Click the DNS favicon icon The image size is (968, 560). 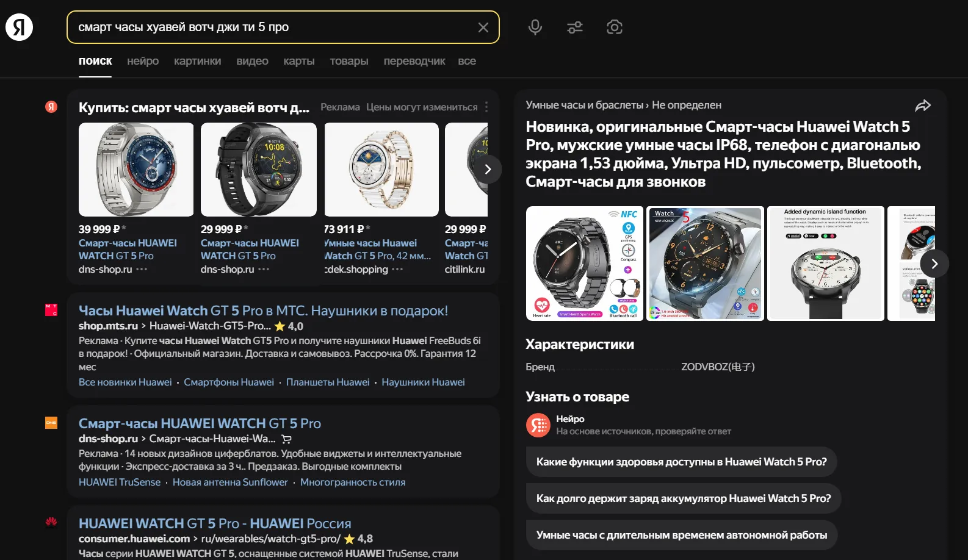pos(51,423)
